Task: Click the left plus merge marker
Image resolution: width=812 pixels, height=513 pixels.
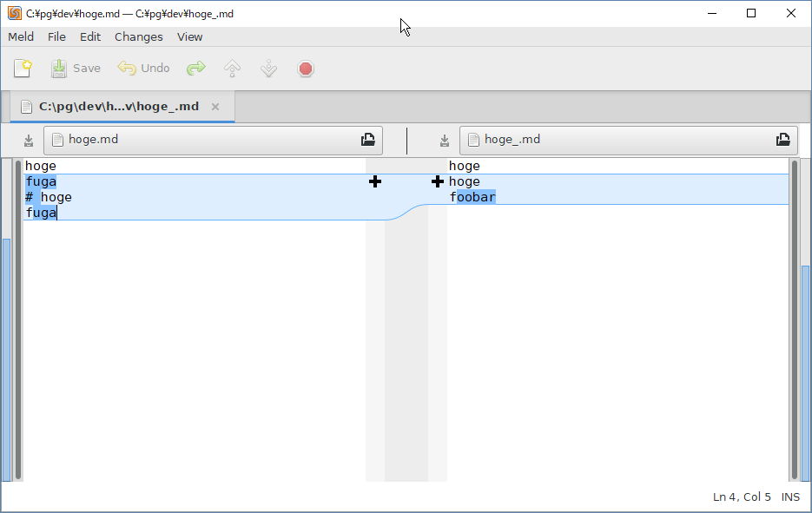Action: [x=375, y=181]
